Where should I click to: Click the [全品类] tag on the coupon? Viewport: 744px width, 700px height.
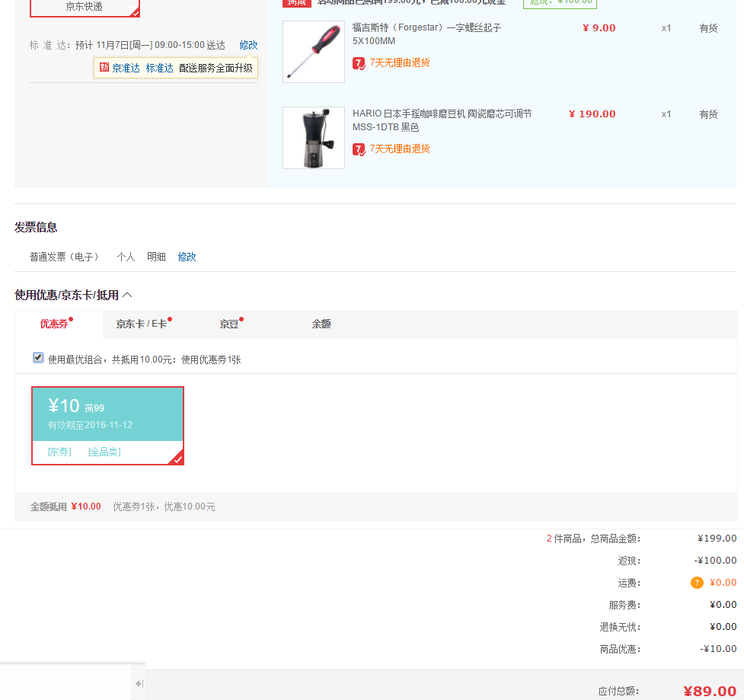click(x=105, y=452)
